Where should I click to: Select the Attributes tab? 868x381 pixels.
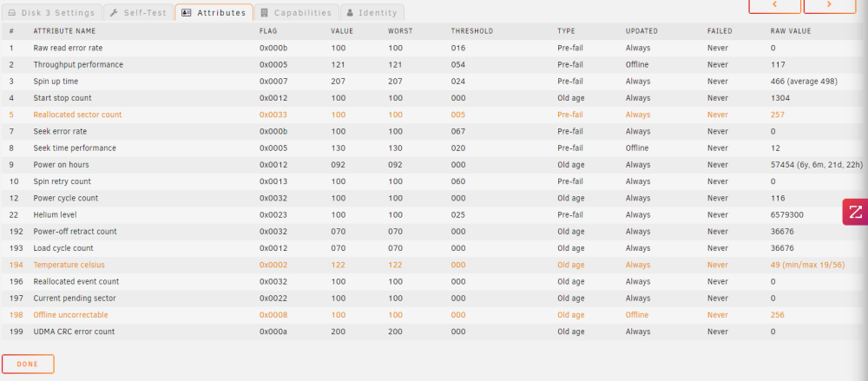(x=214, y=12)
